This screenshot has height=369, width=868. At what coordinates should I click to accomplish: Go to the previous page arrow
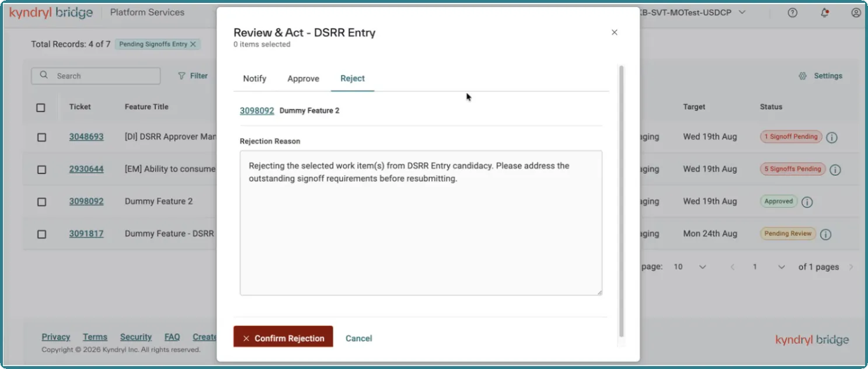tap(733, 267)
